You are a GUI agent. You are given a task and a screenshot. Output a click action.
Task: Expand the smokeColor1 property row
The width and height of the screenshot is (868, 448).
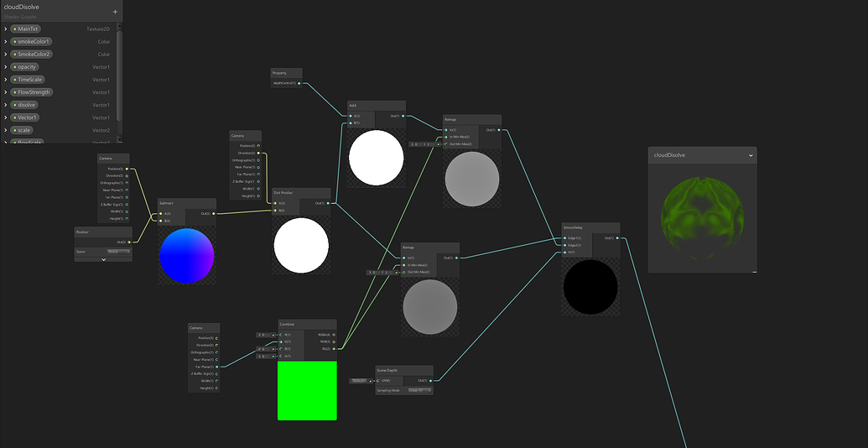6,41
